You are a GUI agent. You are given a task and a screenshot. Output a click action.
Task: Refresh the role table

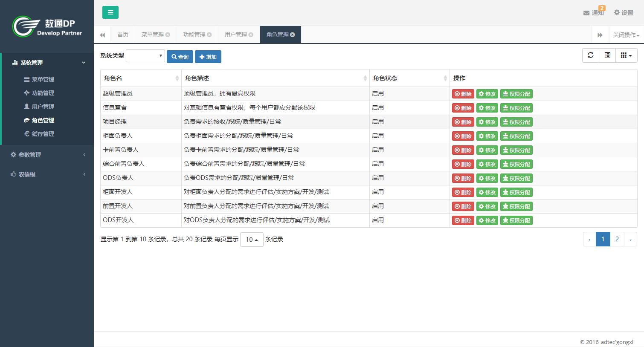tap(591, 55)
